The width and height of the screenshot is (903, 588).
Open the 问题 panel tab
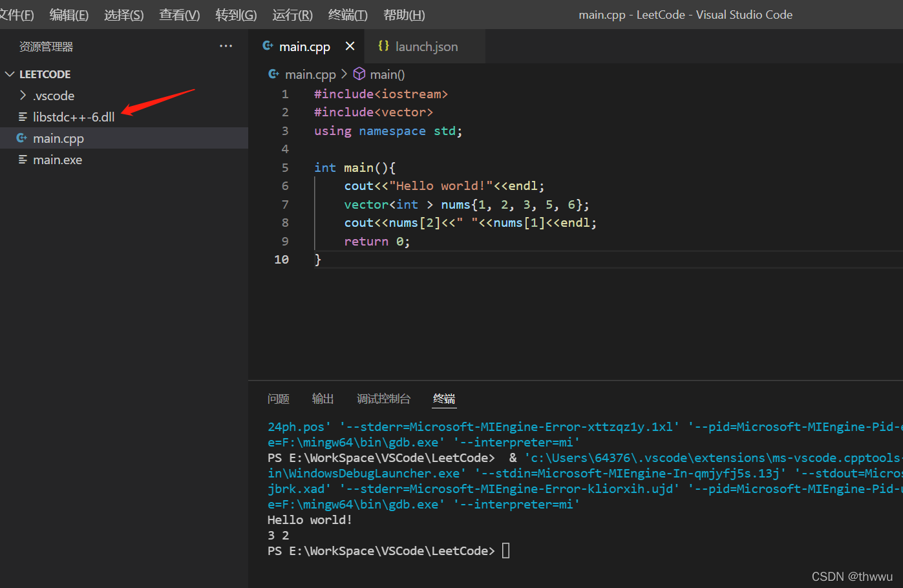[x=279, y=399]
